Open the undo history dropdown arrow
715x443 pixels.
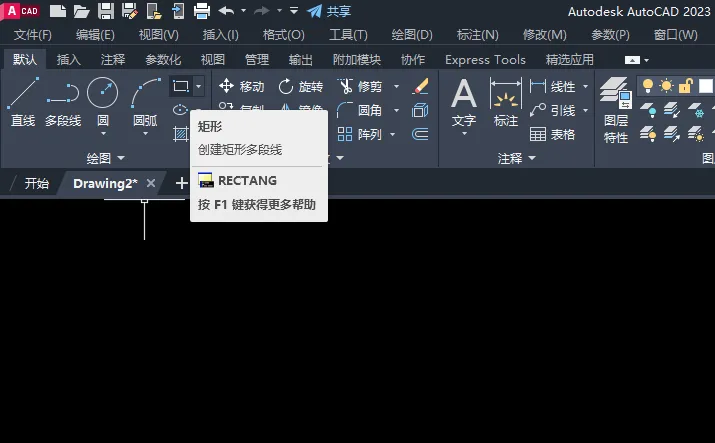[244, 10]
